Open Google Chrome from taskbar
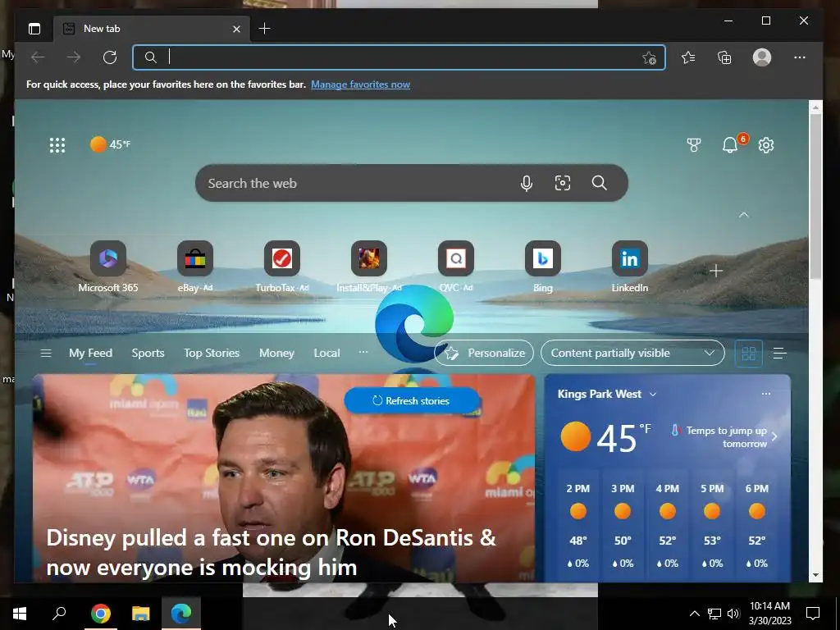 coord(100,614)
